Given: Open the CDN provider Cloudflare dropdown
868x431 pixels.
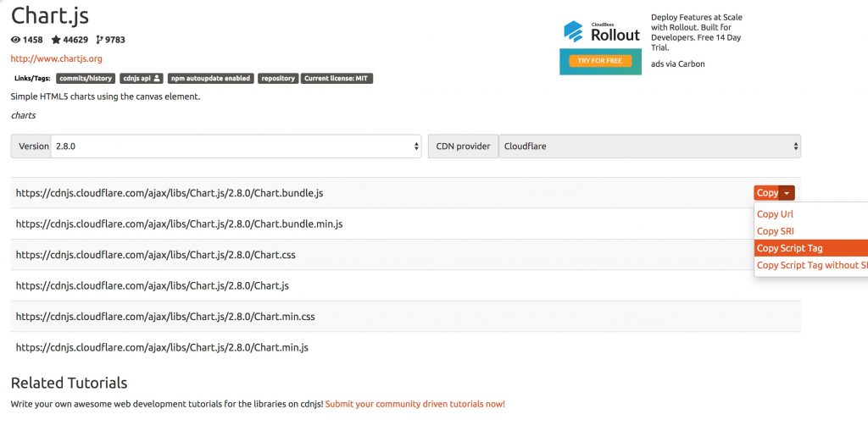Looking at the screenshot, I should (648, 146).
